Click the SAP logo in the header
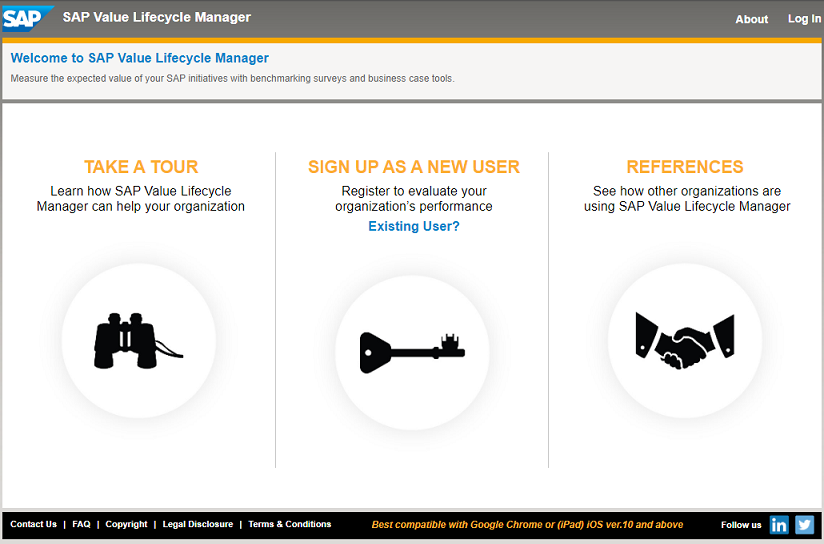Viewport: 824px width, 544px height. click(28, 18)
